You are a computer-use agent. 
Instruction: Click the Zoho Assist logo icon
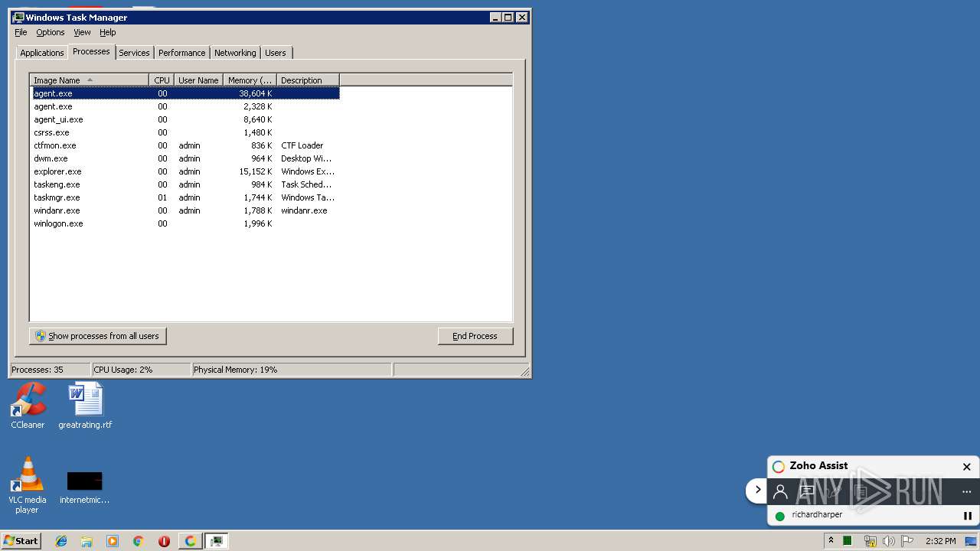[779, 466]
